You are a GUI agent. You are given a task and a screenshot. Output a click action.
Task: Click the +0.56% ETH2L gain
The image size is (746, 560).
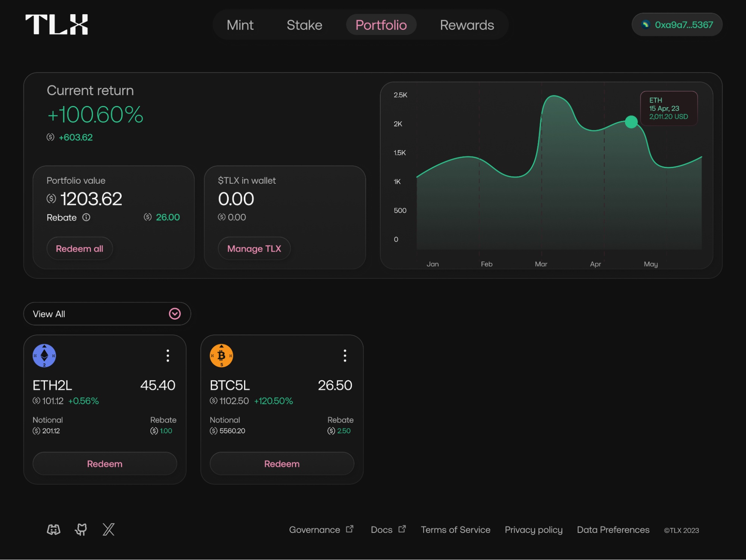[x=84, y=401]
